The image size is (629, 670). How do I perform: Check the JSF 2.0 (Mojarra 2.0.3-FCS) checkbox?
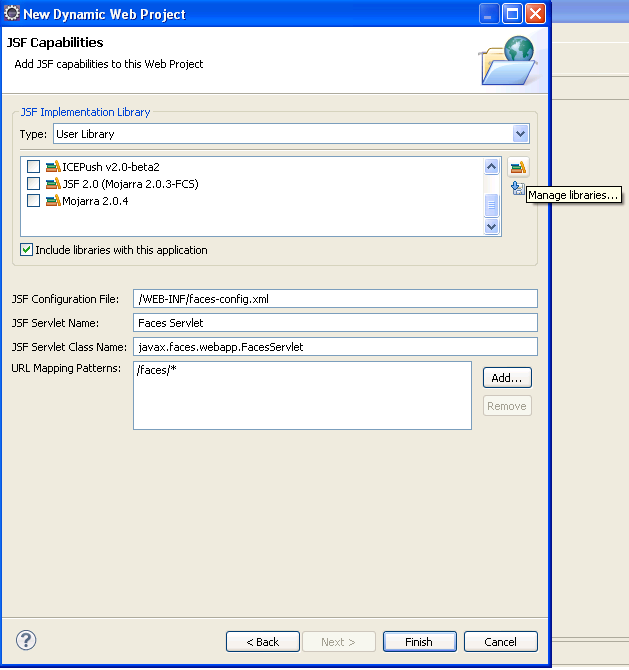click(x=33, y=184)
